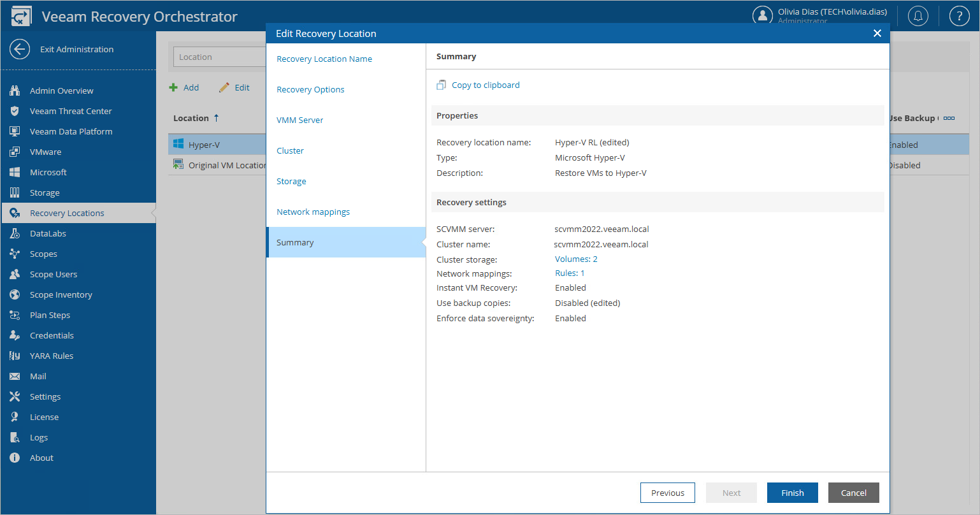980x515 pixels.
Task: Click the DataLabs flask icon
Action: click(15, 233)
